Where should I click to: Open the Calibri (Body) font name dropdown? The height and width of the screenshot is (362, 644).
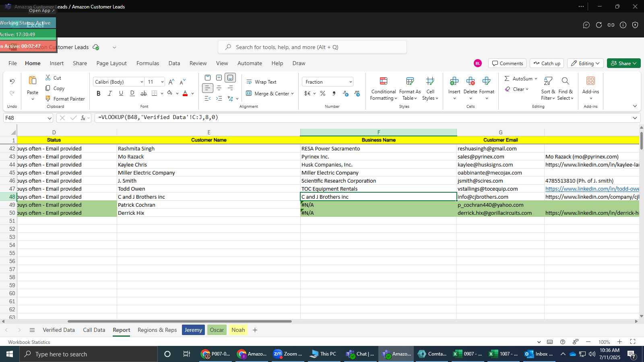(x=142, y=82)
